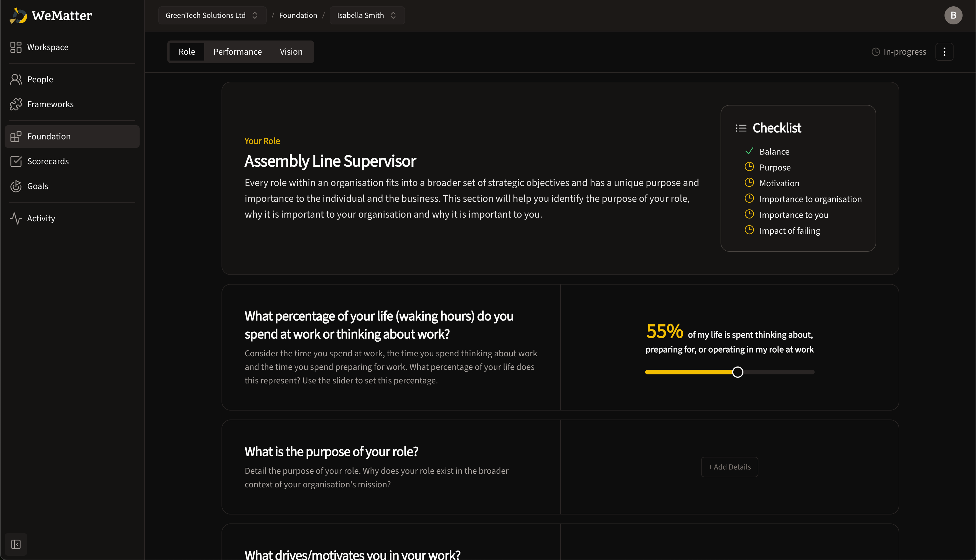The image size is (976, 560).
Task: Open Workspace in the sidebar
Action: tap(72, 47)
